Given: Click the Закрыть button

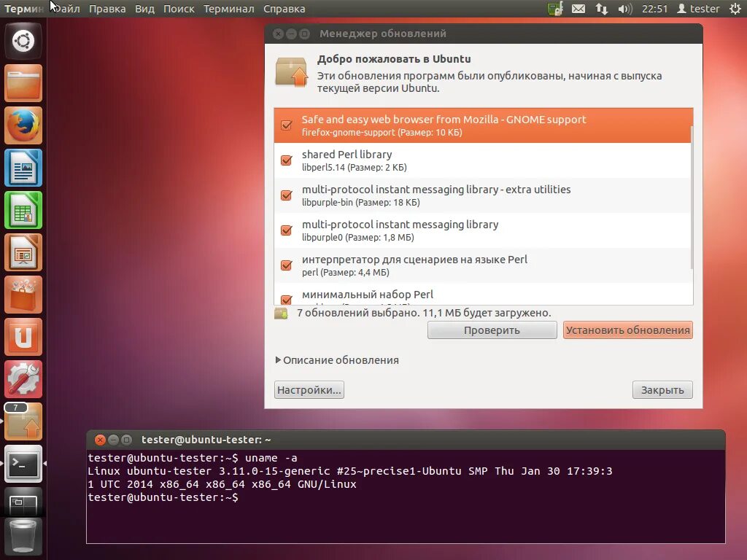Looking at the screenshot, I should [662, 390].
